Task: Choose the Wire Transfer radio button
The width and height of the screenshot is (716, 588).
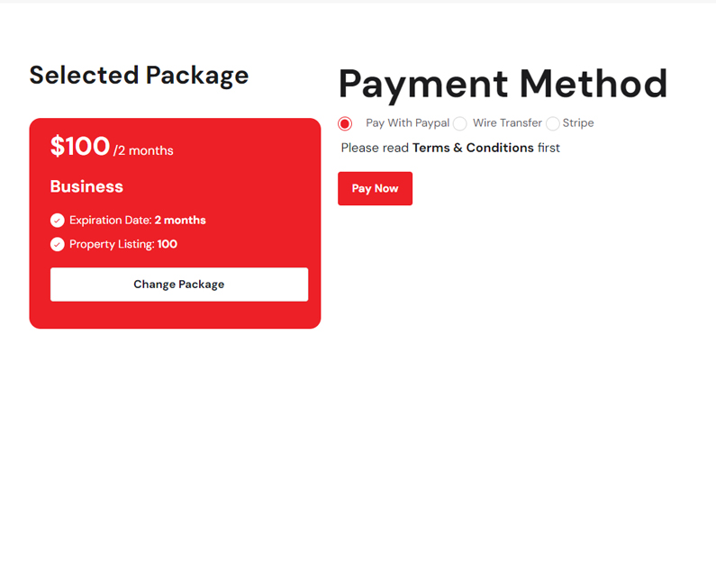Action: coord(460,123)
